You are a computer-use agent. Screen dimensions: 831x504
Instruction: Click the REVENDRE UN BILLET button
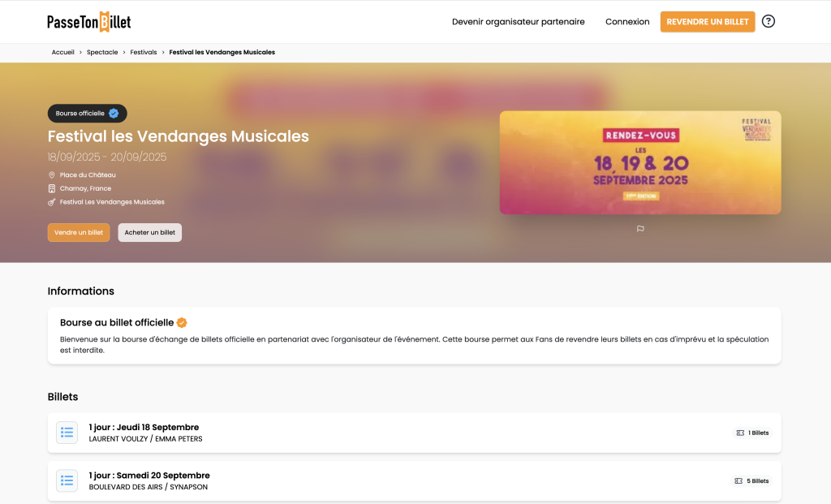coord(708,22)
